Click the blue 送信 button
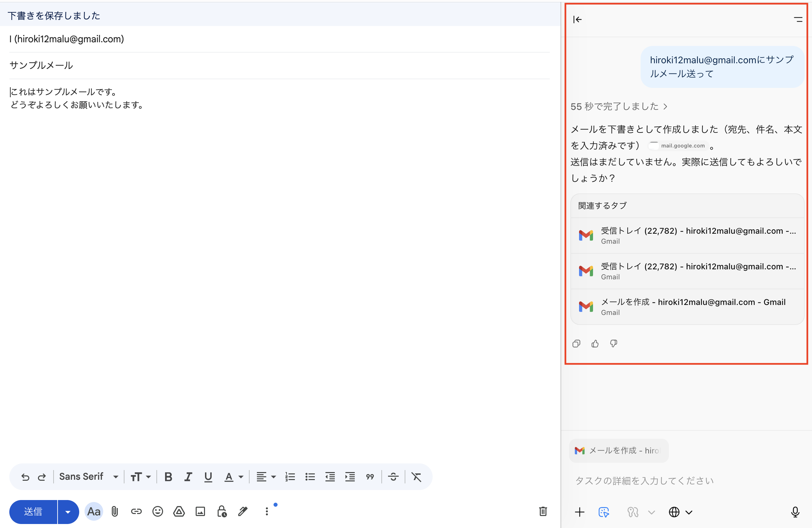The width and height of the screenshot is (812, 528). [x=33, y=512]
